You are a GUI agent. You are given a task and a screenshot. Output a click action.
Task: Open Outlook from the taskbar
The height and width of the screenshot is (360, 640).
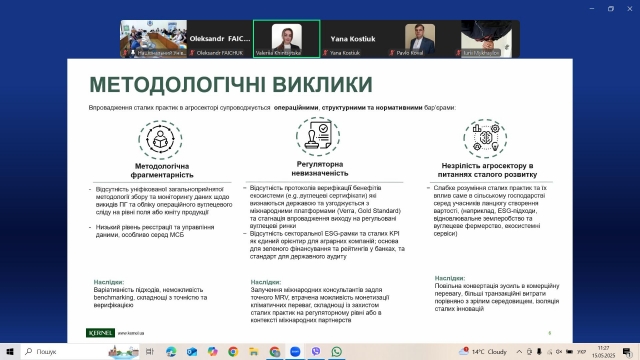[192, 351]
